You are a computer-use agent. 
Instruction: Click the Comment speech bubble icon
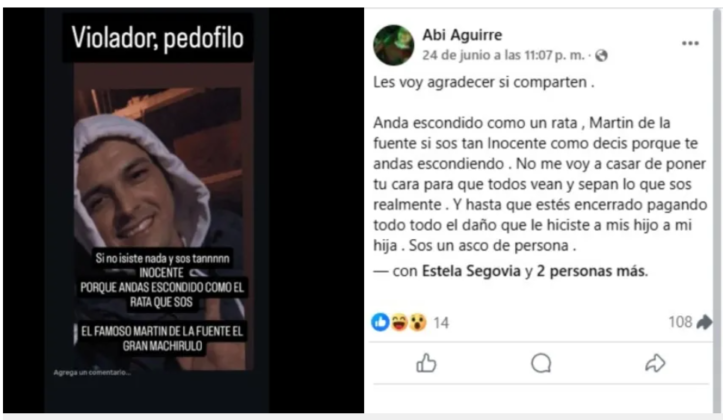[x=541, y=363]
